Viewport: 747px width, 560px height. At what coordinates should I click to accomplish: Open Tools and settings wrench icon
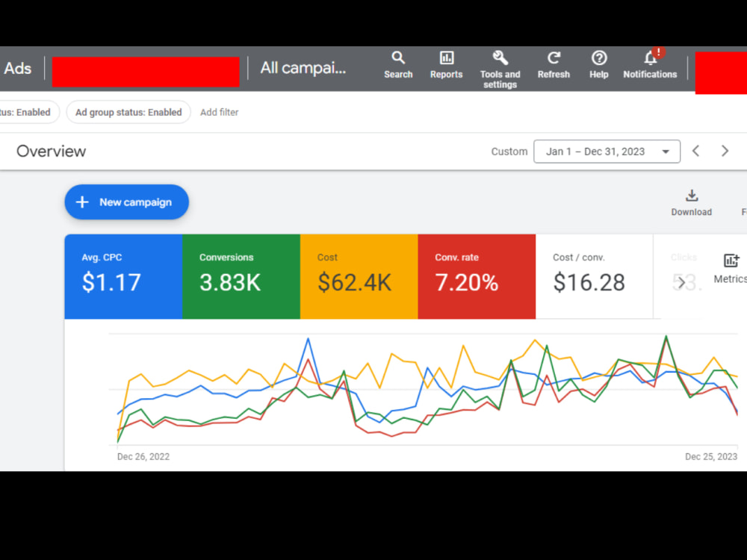500,69
